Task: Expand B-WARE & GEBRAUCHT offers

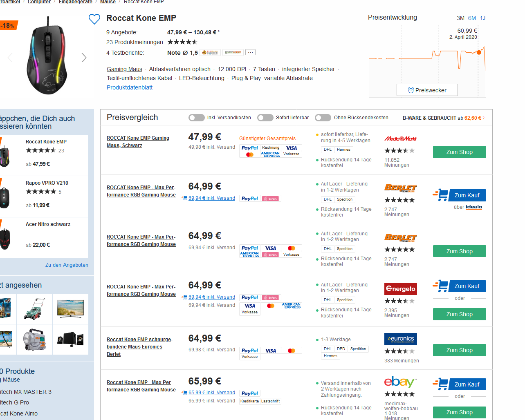Action: click(x=444, y=118)
